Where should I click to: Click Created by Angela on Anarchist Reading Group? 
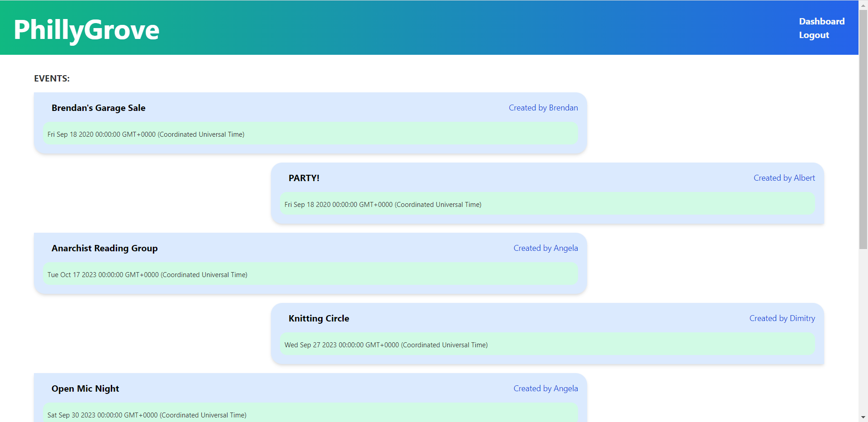[545, 248]
